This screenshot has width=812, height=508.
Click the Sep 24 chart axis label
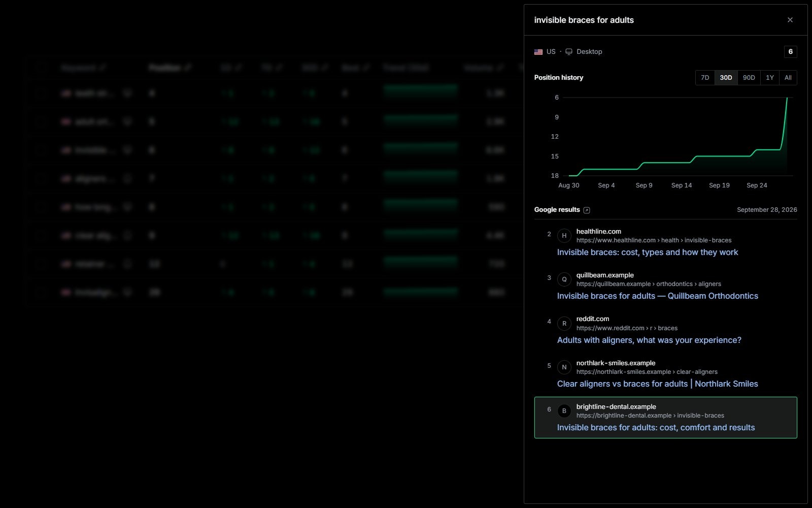(x=757, y=185)
